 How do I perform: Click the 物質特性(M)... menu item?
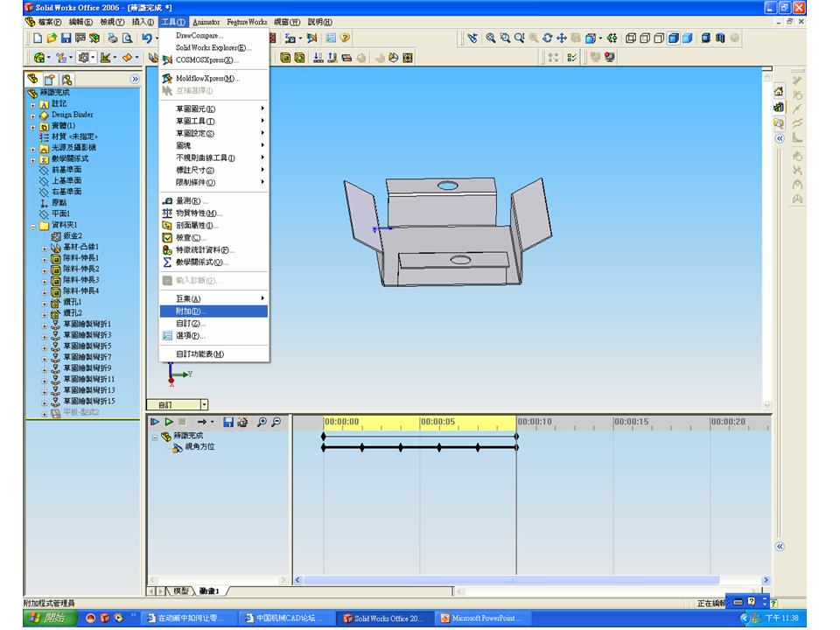point(213,213)
